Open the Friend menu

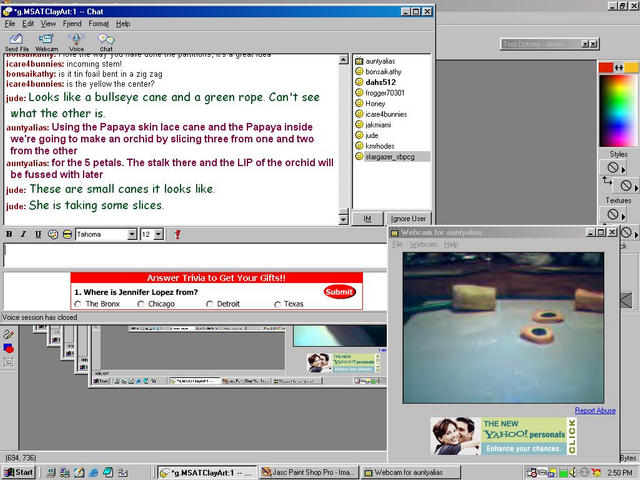click(x=72, y=24)
